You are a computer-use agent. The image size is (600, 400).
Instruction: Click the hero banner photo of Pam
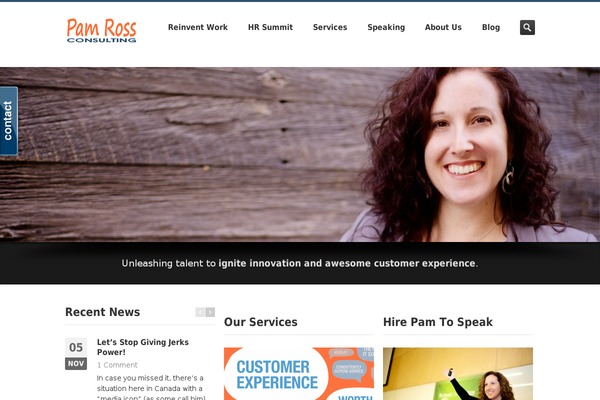300,154
